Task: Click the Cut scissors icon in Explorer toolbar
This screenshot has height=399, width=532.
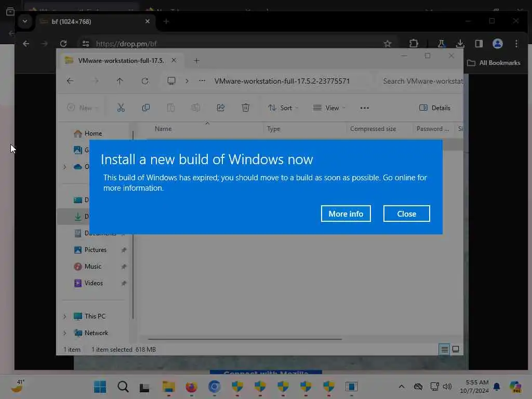Action: pos(121,108)
